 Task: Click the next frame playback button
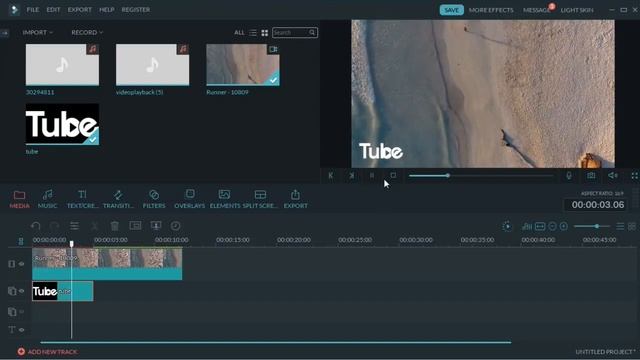[351, 176]
